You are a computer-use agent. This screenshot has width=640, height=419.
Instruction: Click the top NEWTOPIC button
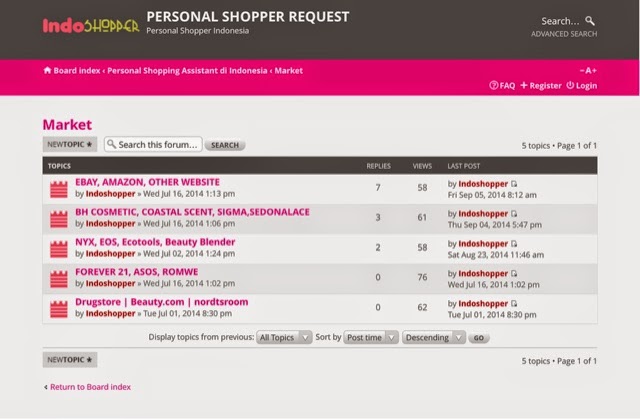70,144
